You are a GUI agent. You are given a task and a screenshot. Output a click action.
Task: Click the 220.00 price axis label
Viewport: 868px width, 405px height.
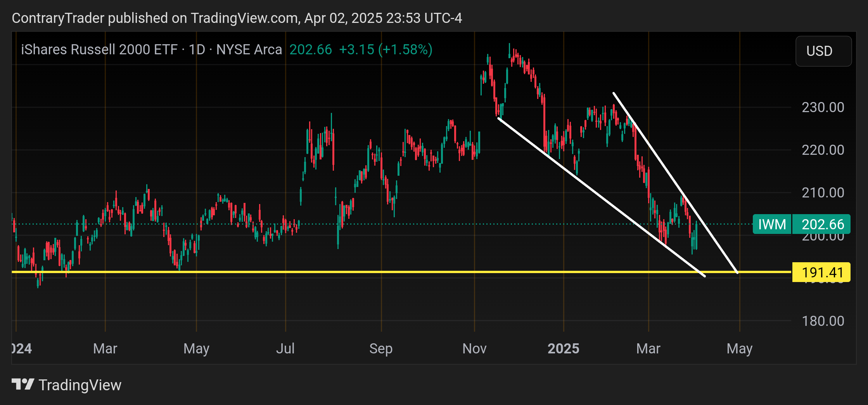823,150
